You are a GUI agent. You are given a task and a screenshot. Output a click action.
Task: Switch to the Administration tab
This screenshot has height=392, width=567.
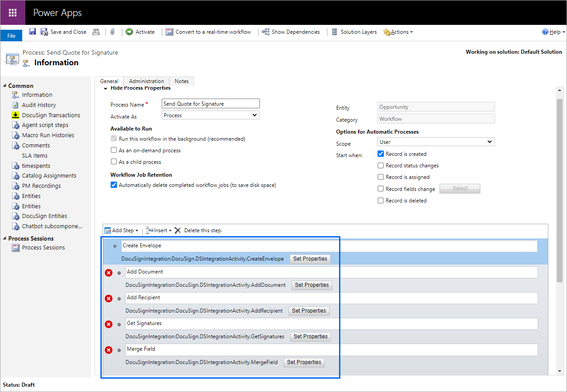146,81
